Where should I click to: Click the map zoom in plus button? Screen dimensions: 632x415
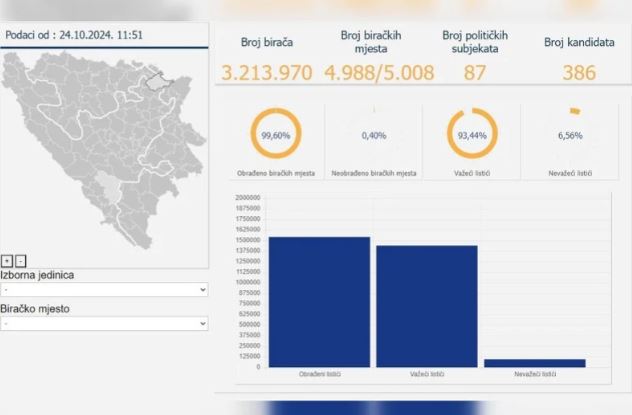pyautogui.click(x=8, y=261)
